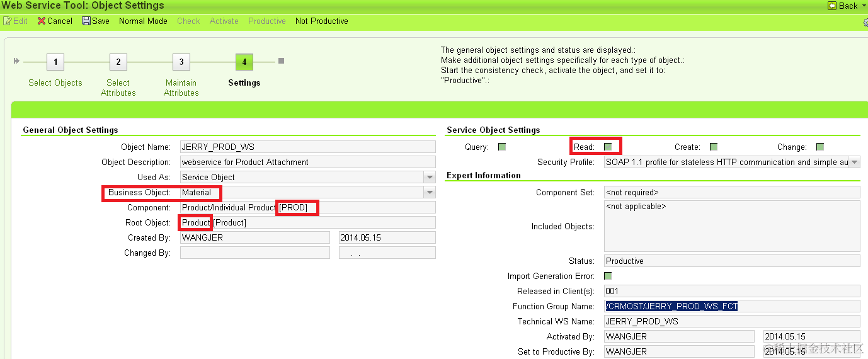
Task: Click the Service Object Settings heading
Action: (x=493, y=130)
